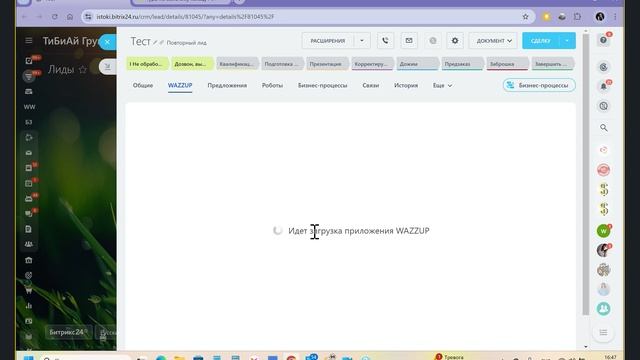Image resolution: width=640 pixels, height=360 pixels.
Task: Click the list icon at right panel bottom
Action: pos(603,333)
